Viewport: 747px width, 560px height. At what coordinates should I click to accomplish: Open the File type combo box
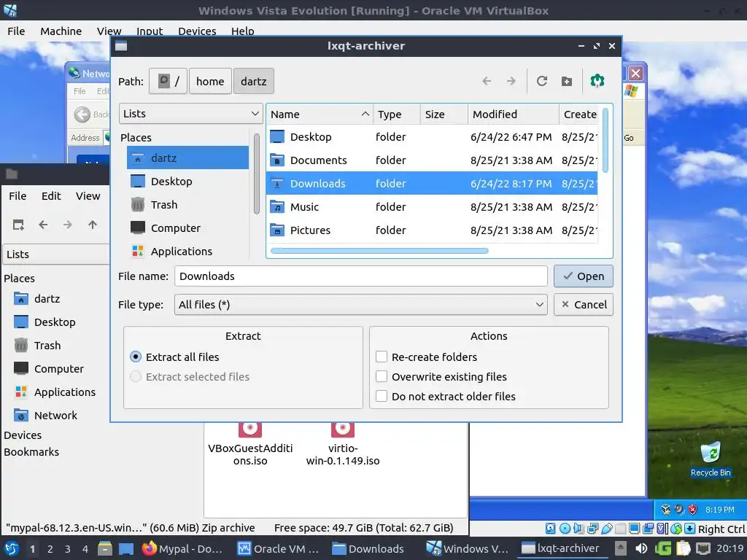(x=360, y=305)
